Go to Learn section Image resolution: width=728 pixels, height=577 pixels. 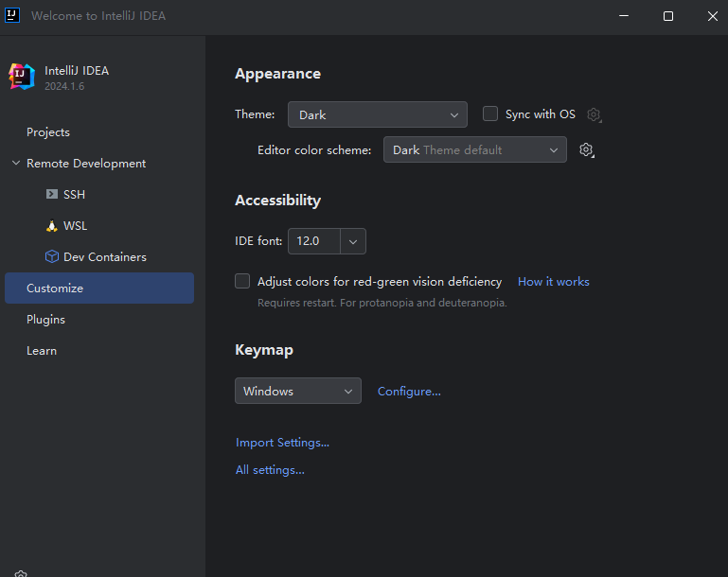pyautogui.click(x=99, y=351)
